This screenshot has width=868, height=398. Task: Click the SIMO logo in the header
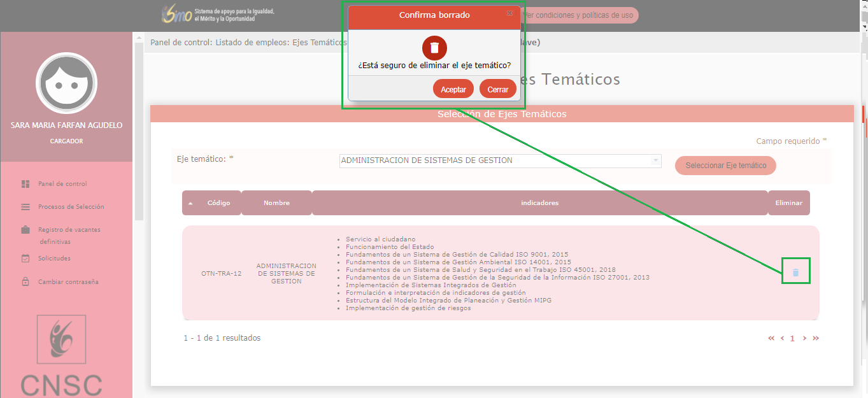[177, 15]
